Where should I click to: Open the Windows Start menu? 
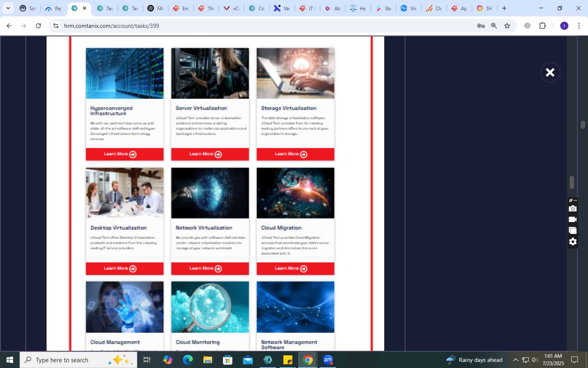tap(10, 360)
